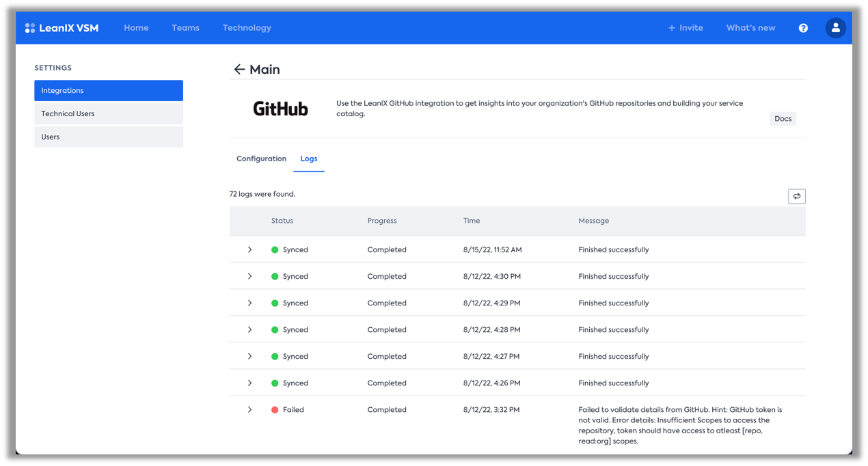Screen dimensions: 868x466
Task: Click the red Failed status dot
Action: [275, 410]
